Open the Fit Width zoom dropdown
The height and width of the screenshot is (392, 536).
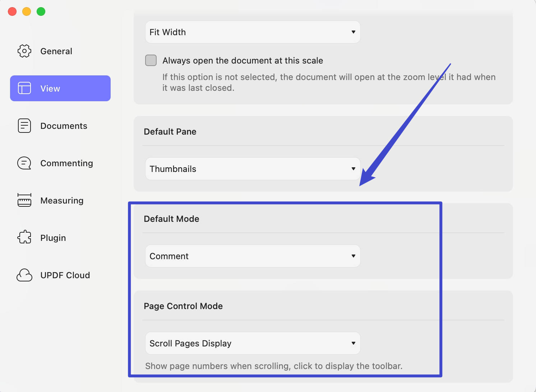[253, 32]
